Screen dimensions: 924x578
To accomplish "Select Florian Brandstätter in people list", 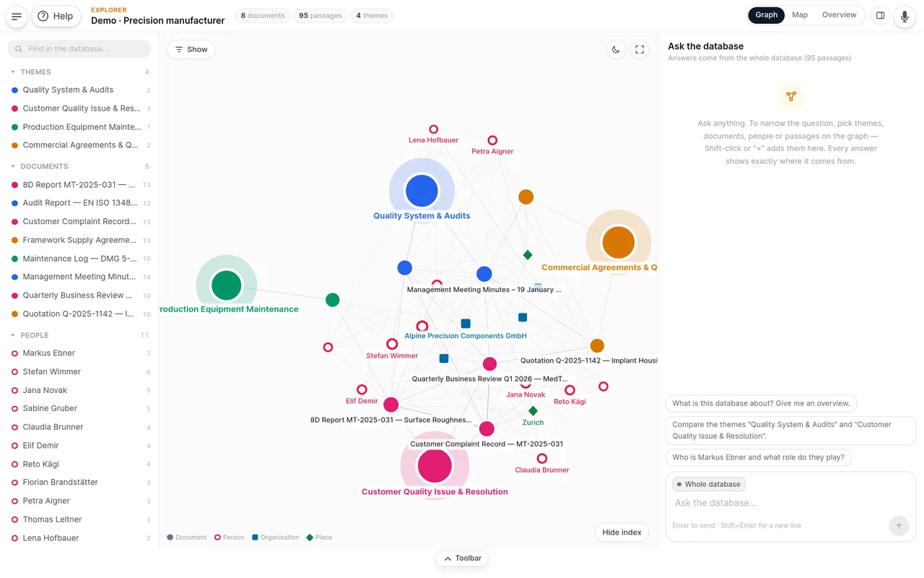I will pyautogui.click(x=79, y=483).
